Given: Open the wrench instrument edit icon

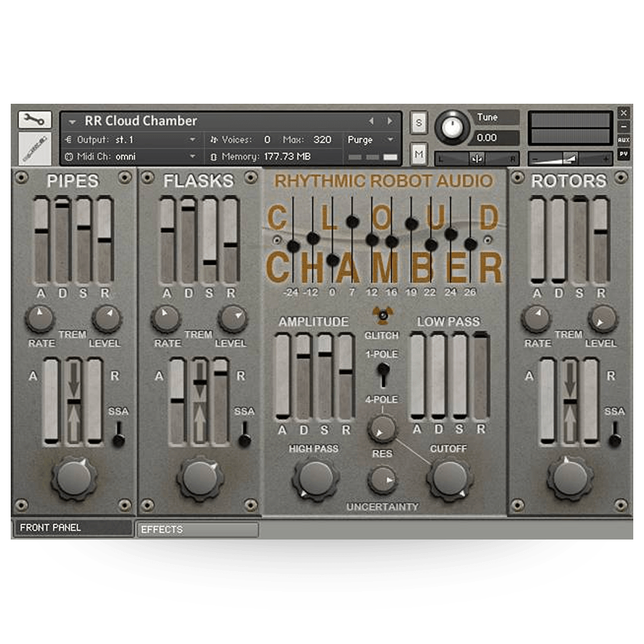Looking at the screenshot, I should tap(34, 119).
